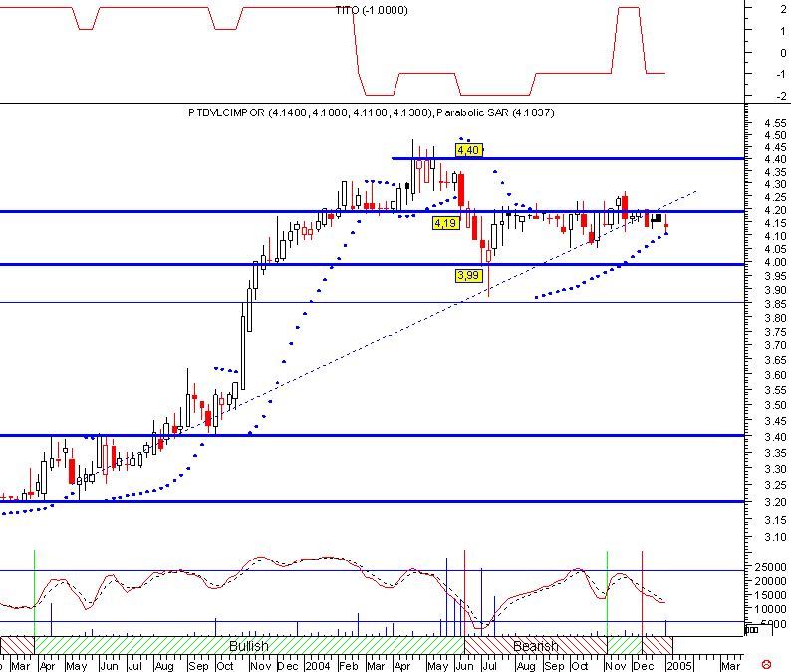Select the yellow 4,19 price annotation

[446, 223]
